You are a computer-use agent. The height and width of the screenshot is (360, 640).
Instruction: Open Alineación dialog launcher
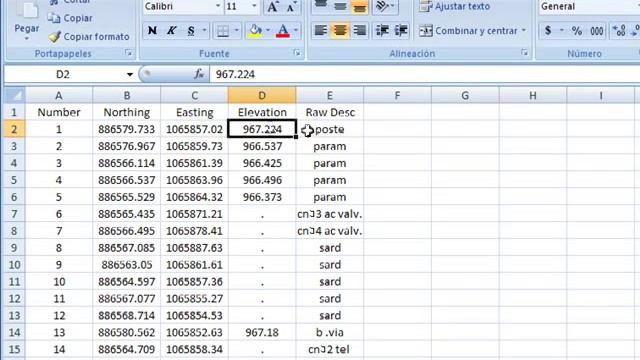524,53
